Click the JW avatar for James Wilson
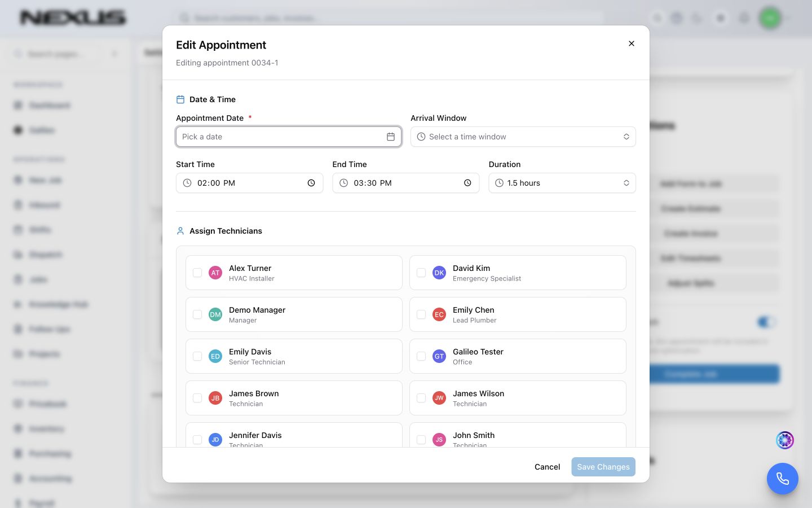Image resolution: width=812 pixels, height=508 pixels. click(439, 398)
